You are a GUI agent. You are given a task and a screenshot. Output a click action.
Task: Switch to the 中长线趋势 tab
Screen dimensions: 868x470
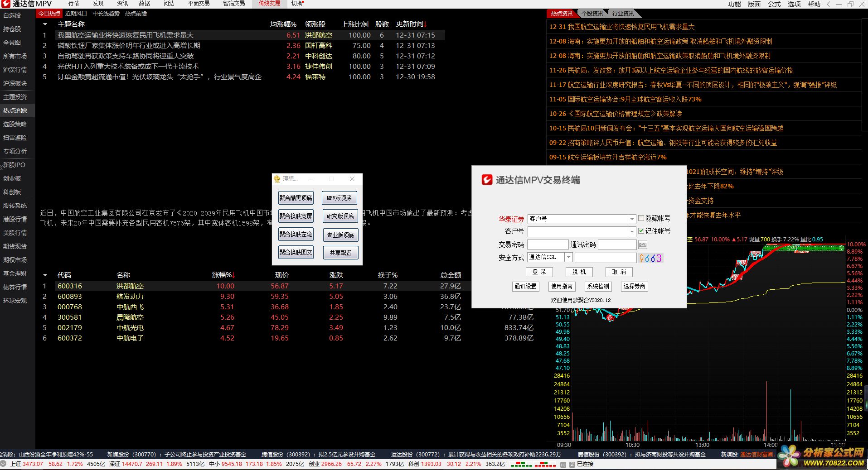(106, 14)
